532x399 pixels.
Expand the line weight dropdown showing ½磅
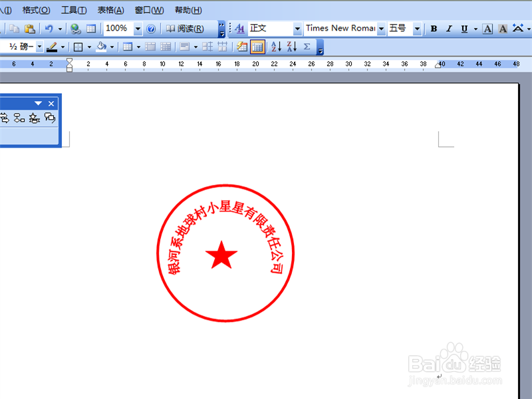tap(38, 47)
